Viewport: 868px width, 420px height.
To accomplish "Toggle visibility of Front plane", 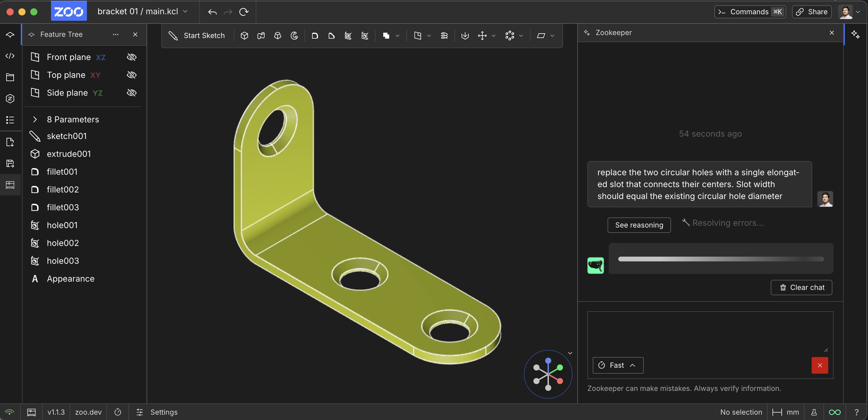I will tap(131, 57).
